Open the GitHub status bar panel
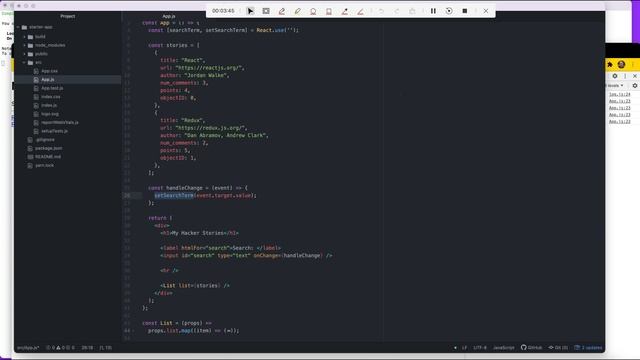 coord(531,348)
